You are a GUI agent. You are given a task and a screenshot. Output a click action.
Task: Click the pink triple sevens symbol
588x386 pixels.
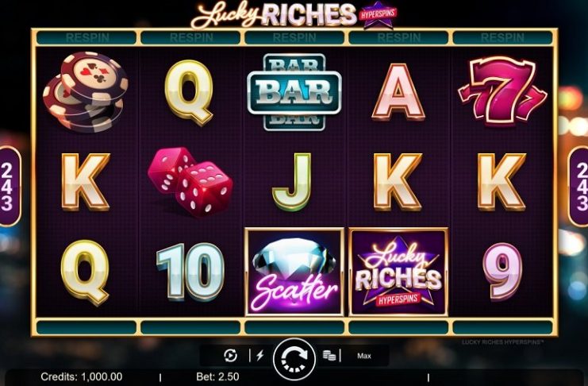pos(502,91)
